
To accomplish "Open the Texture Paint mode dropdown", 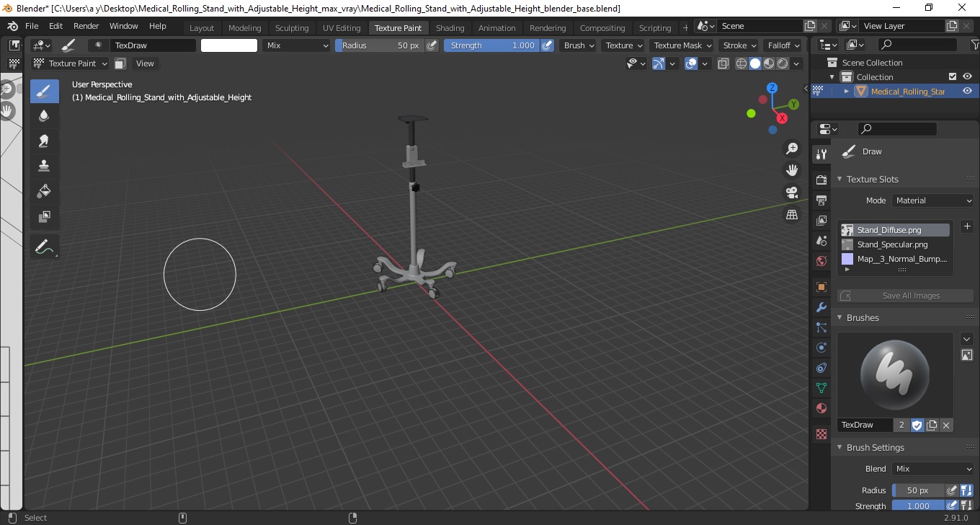I will 71,63.
